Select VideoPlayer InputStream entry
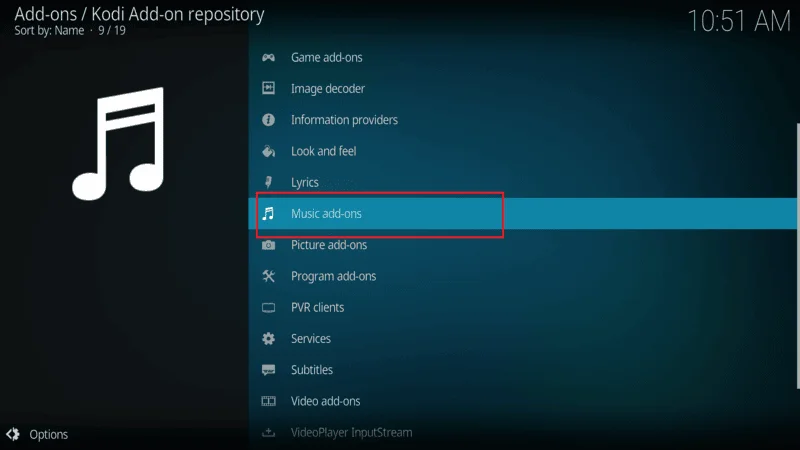 [x=522, y=433]
